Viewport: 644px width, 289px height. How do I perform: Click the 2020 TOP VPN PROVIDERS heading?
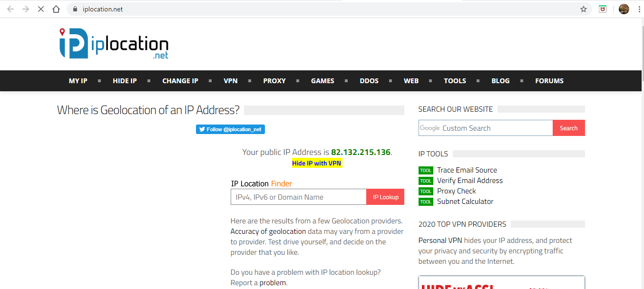click(x=462, y=224)
